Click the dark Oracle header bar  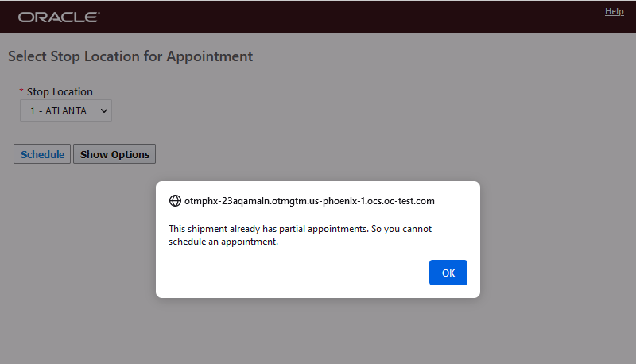[318, 17]
